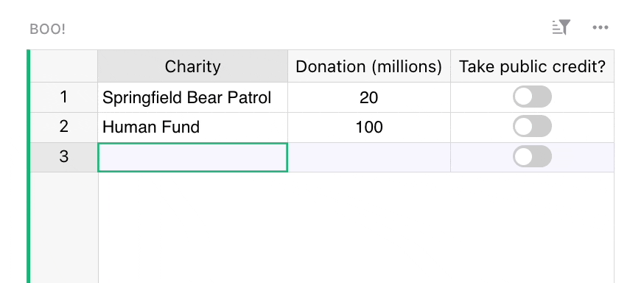Click the Human Fund cell
Viewport: 644px width, 283px height.
pyautogui.click(x=192, y=127)
